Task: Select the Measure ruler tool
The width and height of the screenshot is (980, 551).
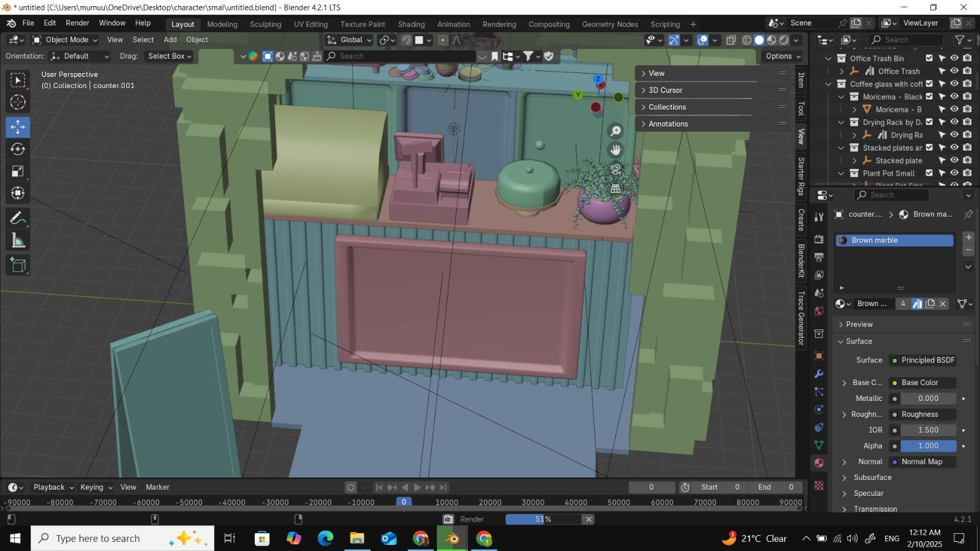Action: click(x=18, y=241)
